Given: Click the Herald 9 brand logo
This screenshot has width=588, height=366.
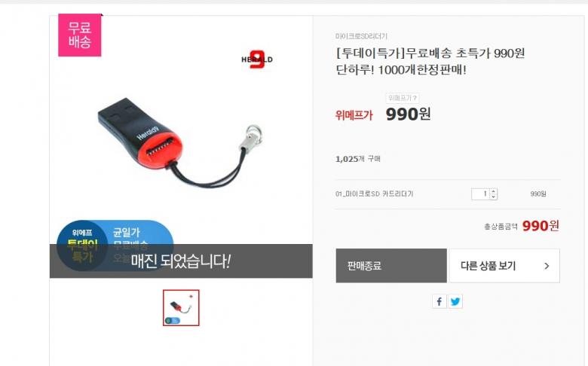Looking at the screenshot, I should tap(257, 59).
